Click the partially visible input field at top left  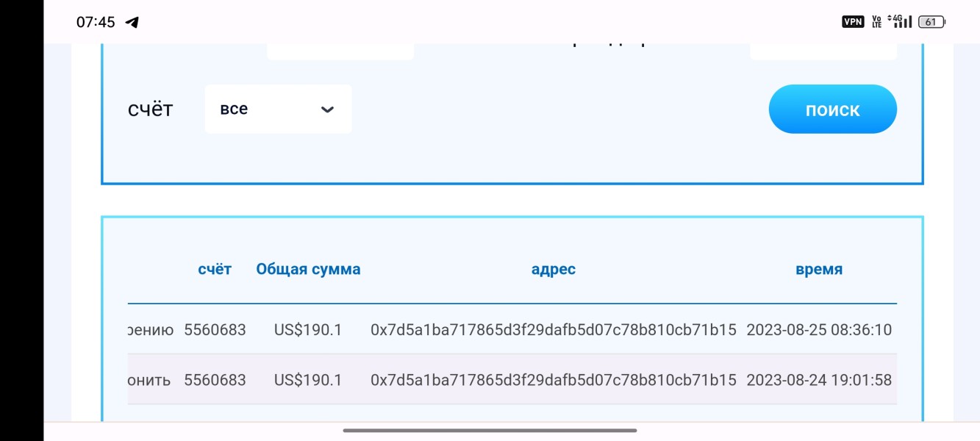[340, 51]
